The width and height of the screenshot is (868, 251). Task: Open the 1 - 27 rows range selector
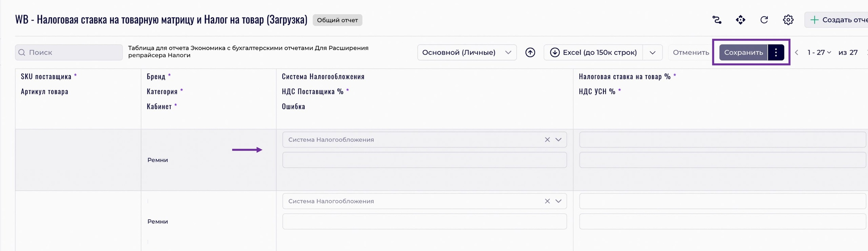point(819,53)
